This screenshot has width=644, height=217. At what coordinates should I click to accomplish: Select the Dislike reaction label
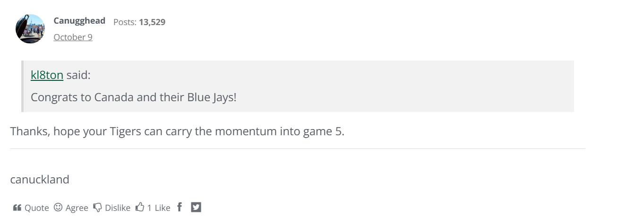(x=118, y=208)
